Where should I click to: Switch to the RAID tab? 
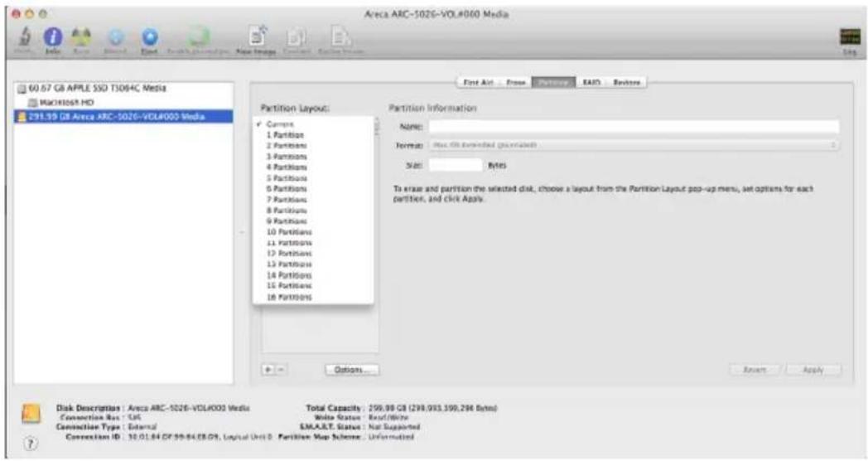[591, 82]
